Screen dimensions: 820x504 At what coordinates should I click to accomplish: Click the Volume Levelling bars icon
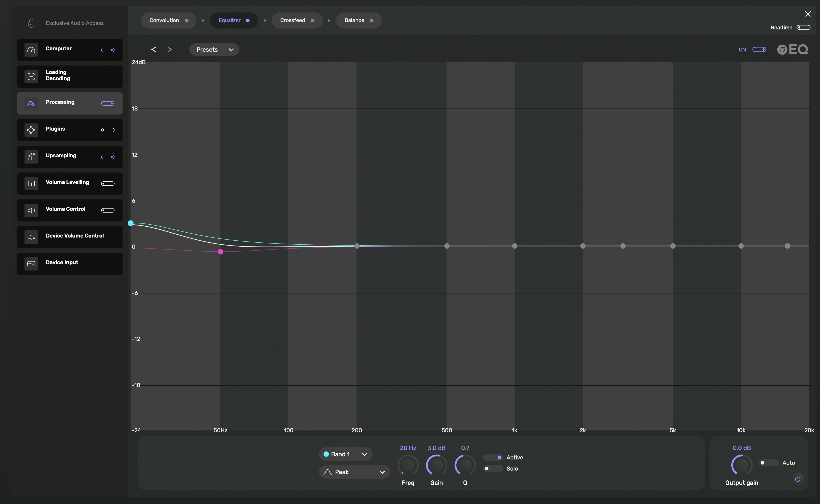click(31, 183)
